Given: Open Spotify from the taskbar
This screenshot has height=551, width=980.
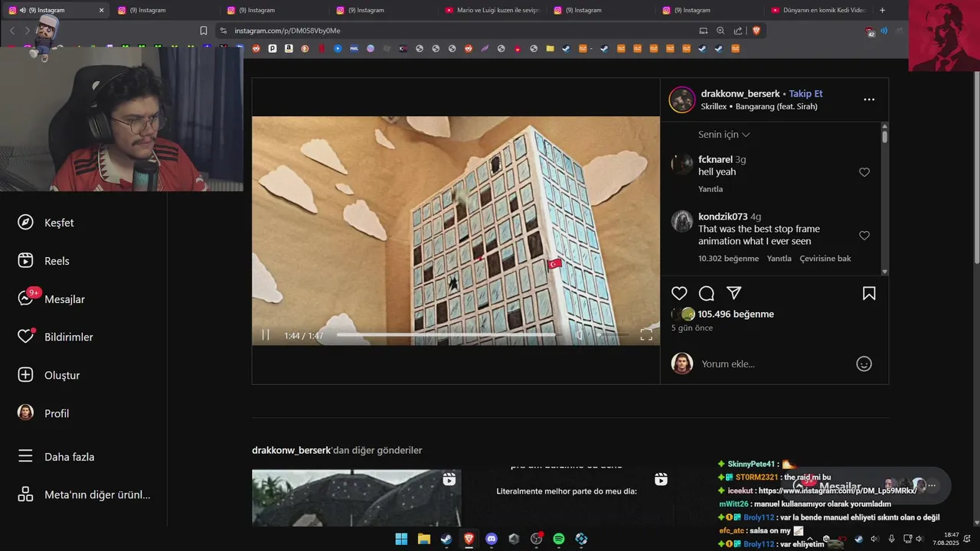Looking at the screenshot, I should click(559, 539).
